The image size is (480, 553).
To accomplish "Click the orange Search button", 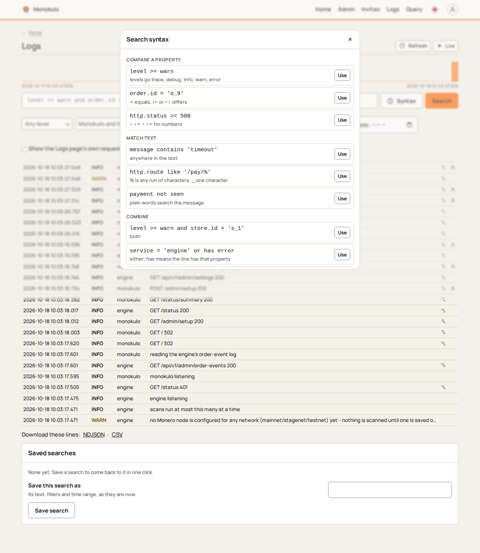I will pos(442,101).
